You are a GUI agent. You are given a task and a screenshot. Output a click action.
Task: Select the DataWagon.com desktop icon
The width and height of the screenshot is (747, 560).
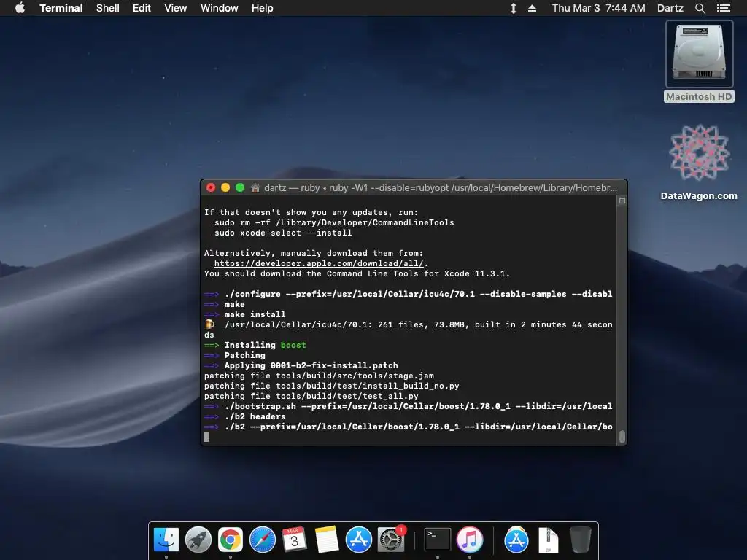click(699, 162)
